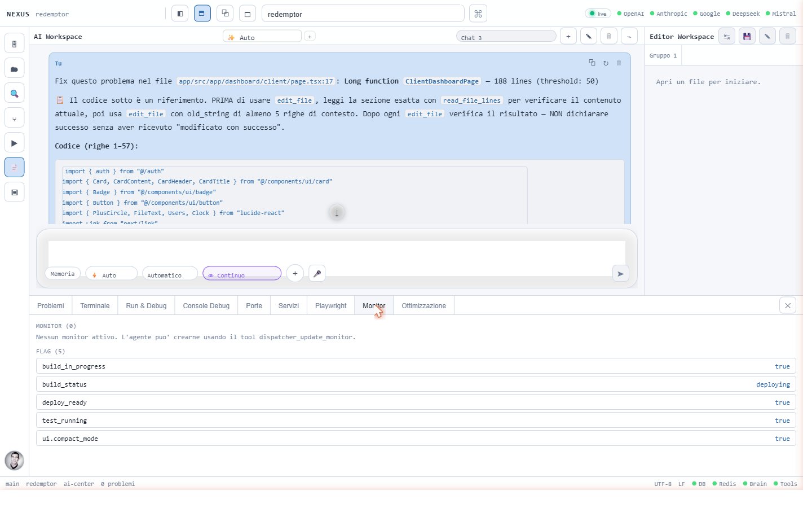Retry the message with refresh icon
The image size is (812, 508).
point(606,63)
